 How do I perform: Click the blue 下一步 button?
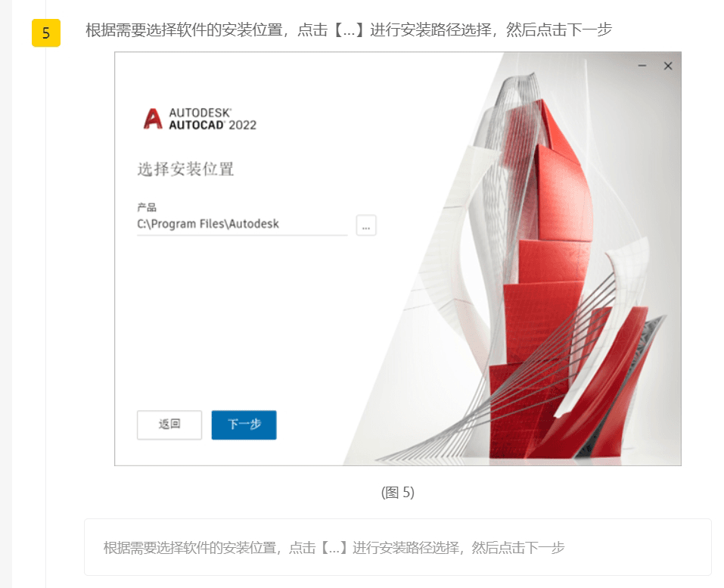point(244,425)
